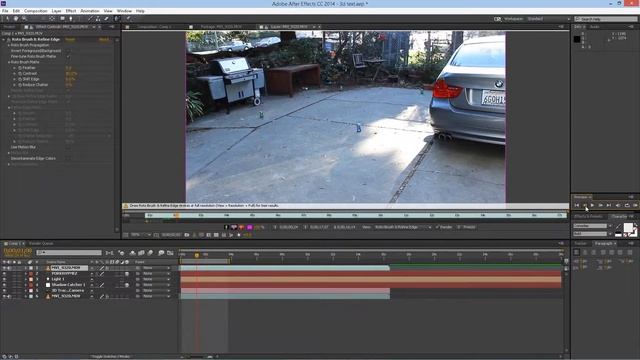The width and height of the screenshot is (640, 360).
Task: Open Parent dropdown for Shadow Catcher 1
Action: 156,285
